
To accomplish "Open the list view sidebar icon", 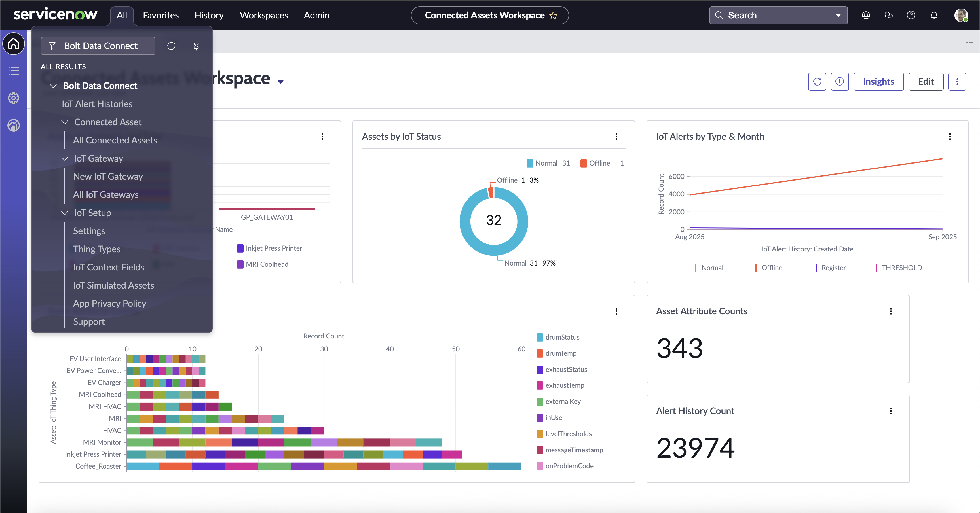I will coord(14,71).
